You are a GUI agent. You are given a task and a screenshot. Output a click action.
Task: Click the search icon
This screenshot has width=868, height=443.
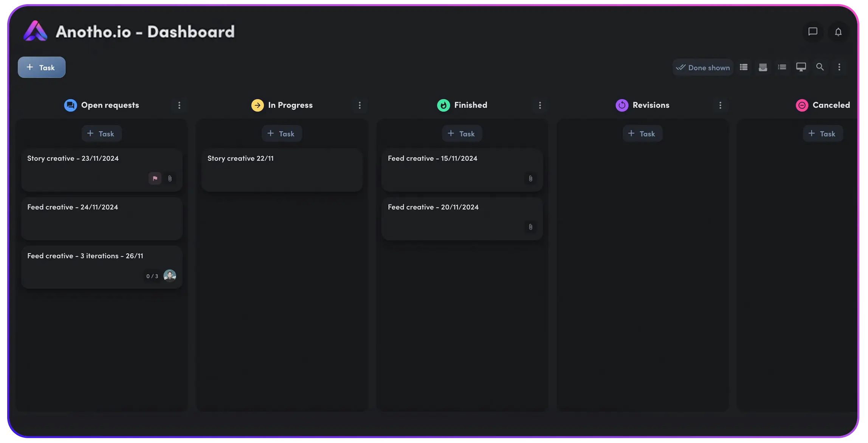[x=820, y=67]
